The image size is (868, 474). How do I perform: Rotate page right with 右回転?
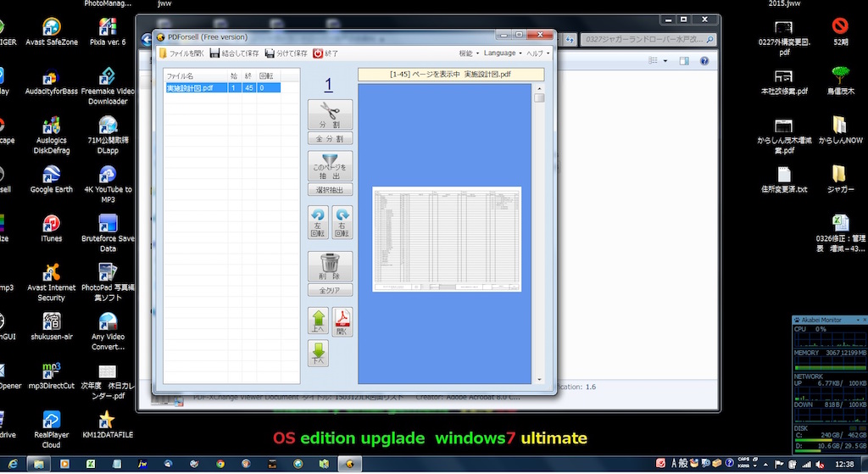coord(342,223)
